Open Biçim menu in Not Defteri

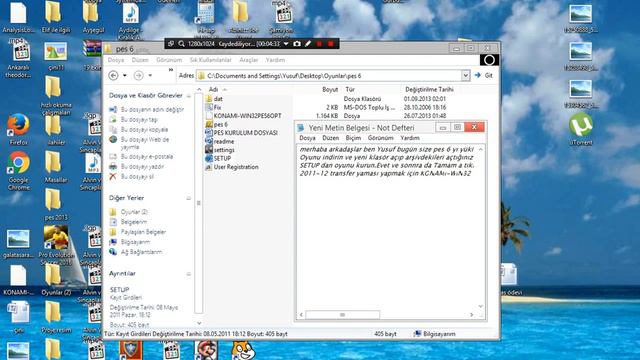(x=353, y=138)
